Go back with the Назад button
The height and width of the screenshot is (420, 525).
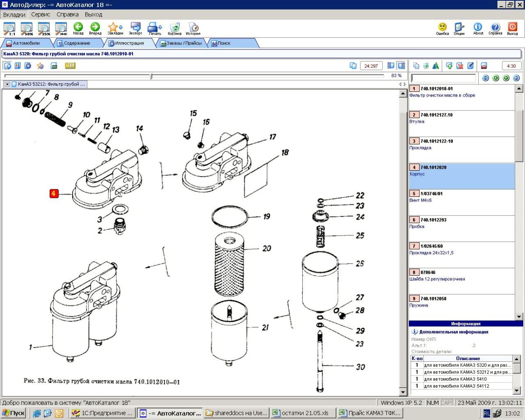coord(78,28)
